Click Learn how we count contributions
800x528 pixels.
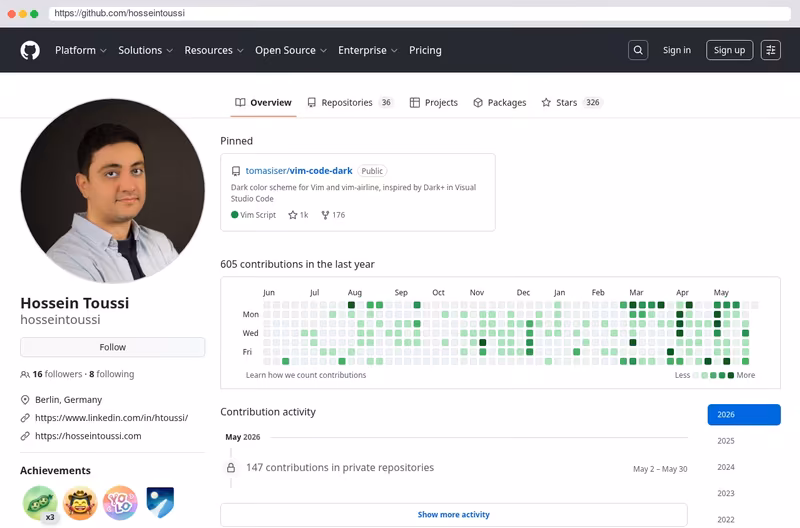306,375
